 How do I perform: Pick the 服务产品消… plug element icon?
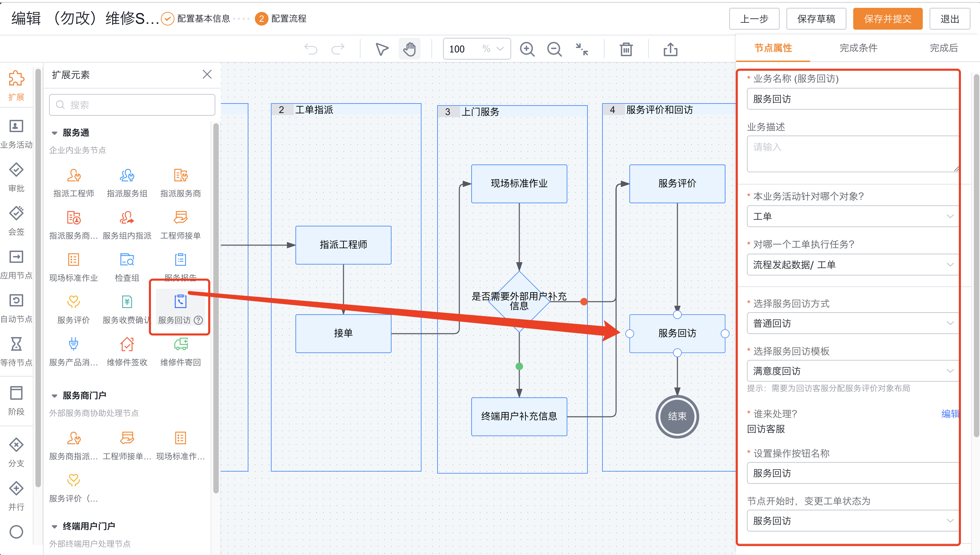tap(74, 345)
